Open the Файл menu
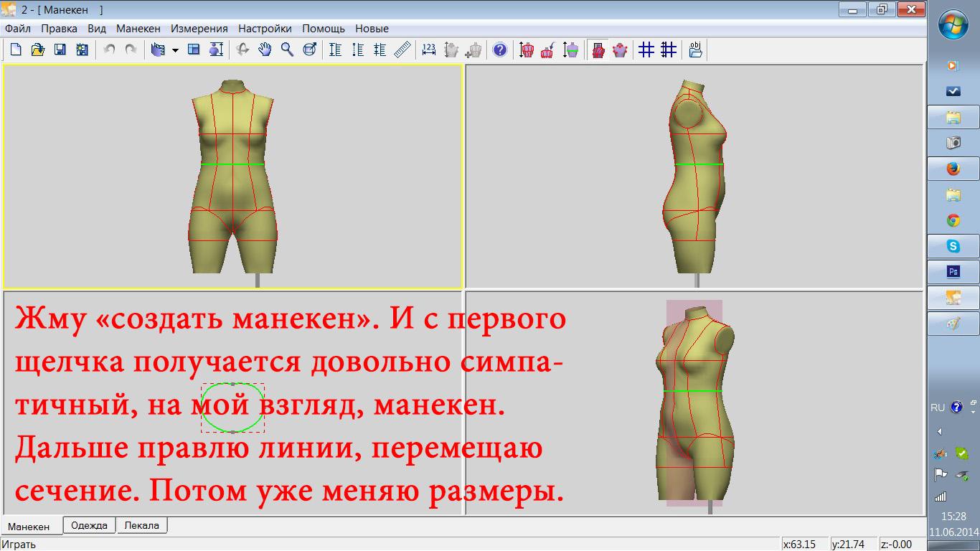This screenshot has width=980, height=551. click(18, 29)
